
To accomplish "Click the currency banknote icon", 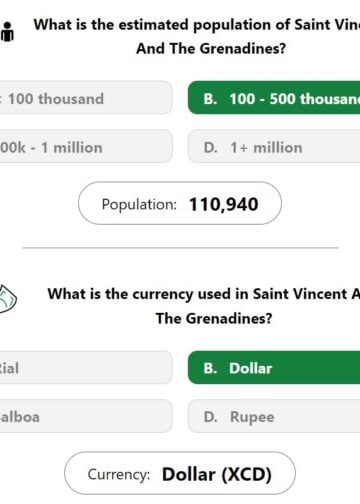I will point(7,299).
